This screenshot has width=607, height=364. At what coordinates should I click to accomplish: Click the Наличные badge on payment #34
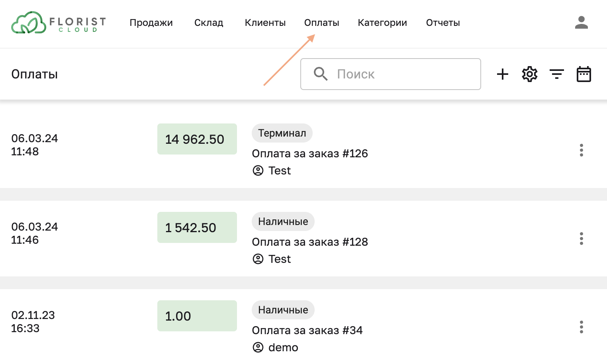pos(283,310)
